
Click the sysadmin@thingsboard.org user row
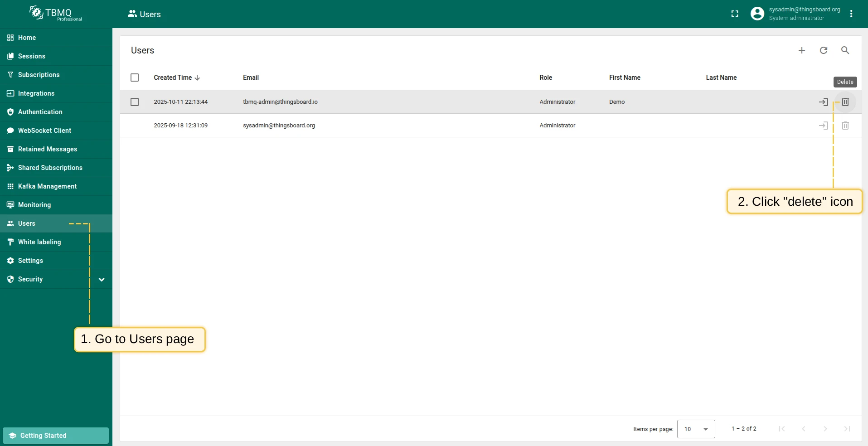[490, 126]
